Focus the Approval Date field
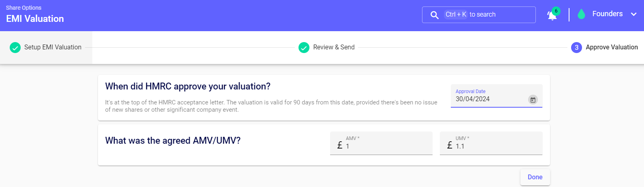 tap(488, 99)
